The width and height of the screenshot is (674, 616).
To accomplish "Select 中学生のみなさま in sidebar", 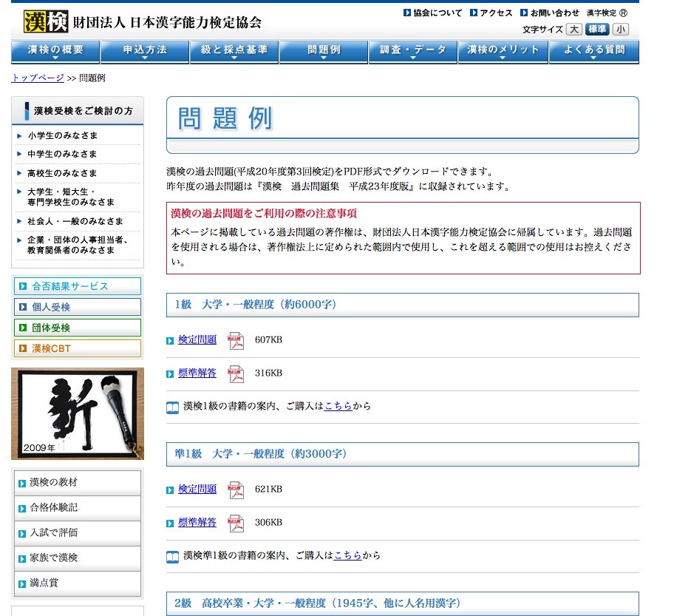I will coord(62,154).
